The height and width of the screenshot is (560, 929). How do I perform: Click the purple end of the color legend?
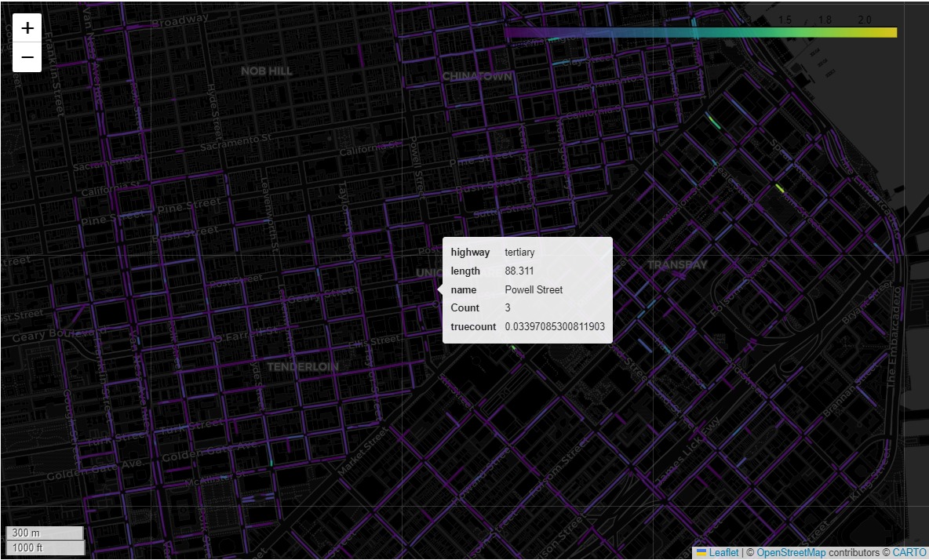pyautogui.click(x=512, y=32)
